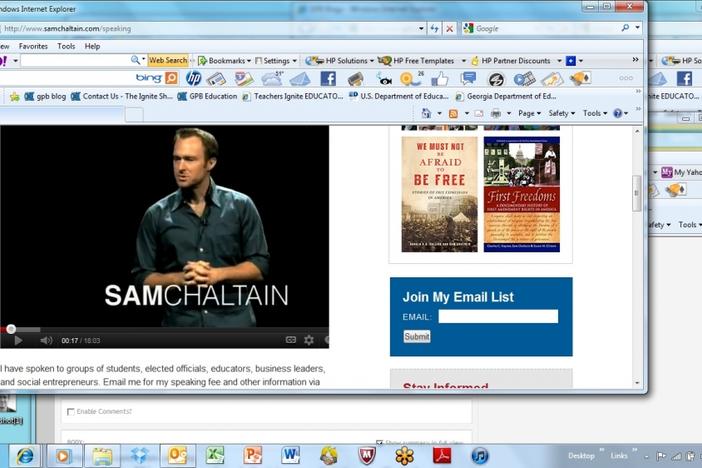702x468 pixels.
Task: Open the address bar history dropdown
Action: point(421,28)
